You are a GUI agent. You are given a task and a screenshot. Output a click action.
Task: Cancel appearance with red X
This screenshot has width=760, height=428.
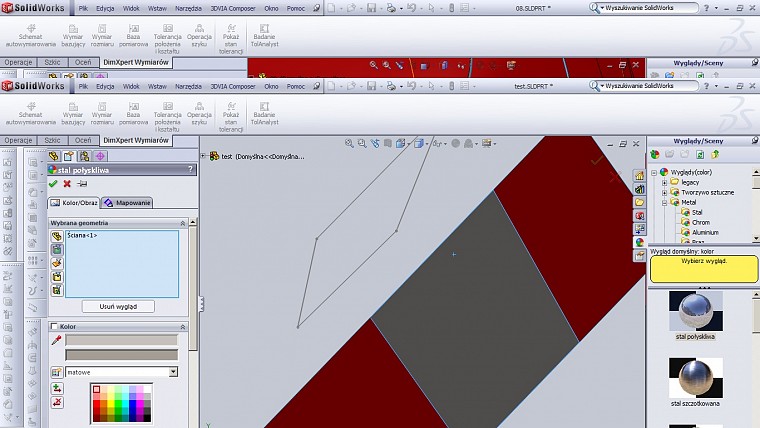tap(67, 184)
